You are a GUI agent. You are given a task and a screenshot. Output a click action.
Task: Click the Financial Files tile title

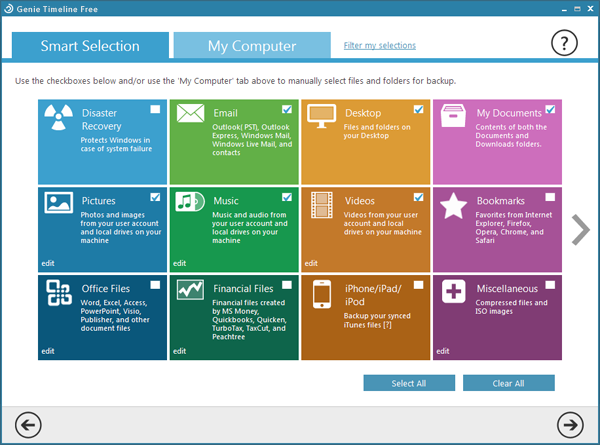[x=243, y=289]
